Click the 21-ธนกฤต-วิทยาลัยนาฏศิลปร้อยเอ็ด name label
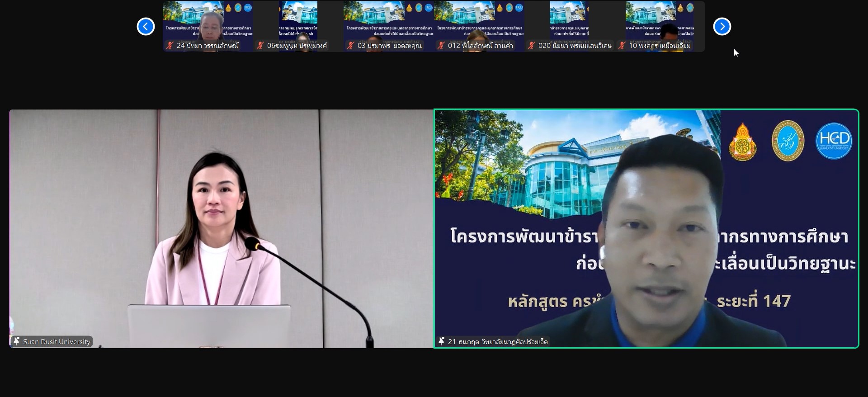868x397 pixels. point(498,342)
